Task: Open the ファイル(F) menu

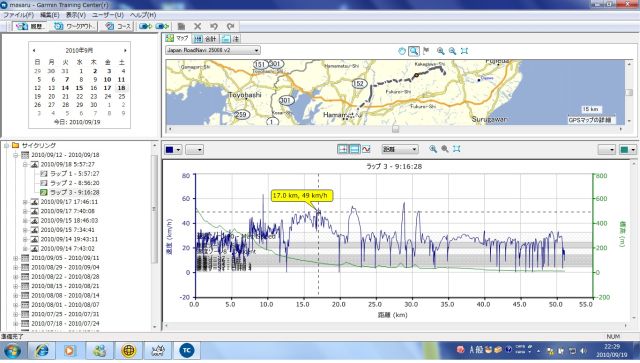Action: (18, 15)
